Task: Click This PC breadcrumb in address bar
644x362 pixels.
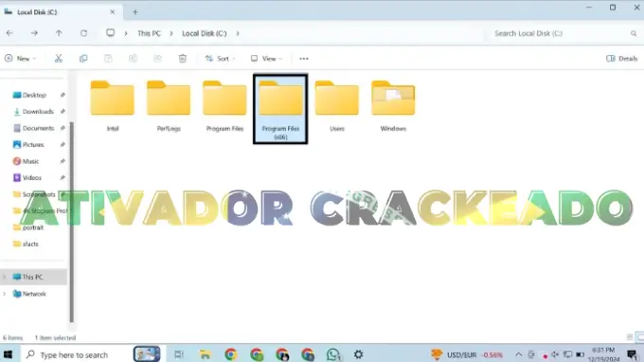Action: tap(149, 33)
